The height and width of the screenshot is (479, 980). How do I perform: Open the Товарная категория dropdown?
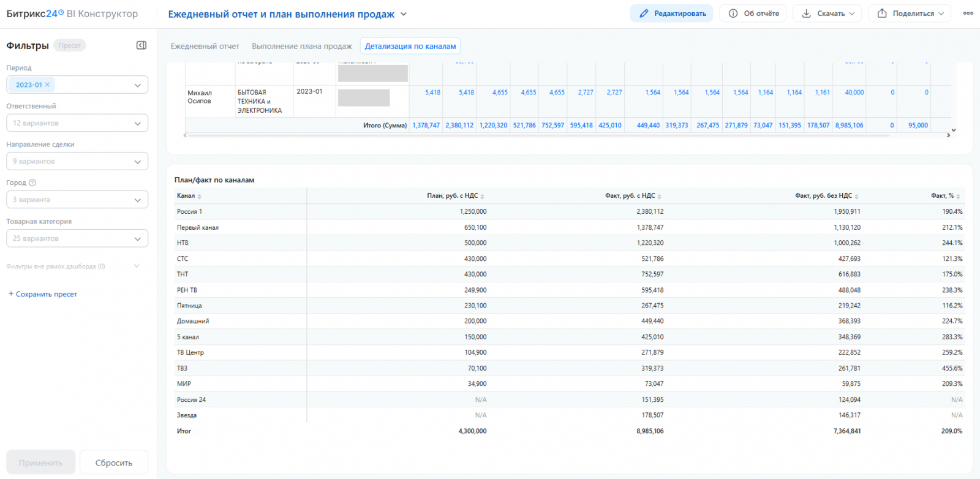pyautogui.click(x=77, y=238)
